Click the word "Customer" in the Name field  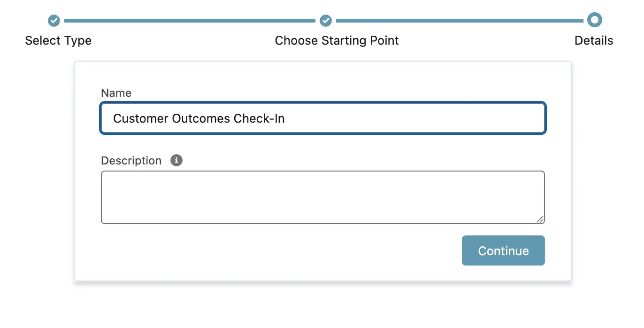(x=140, y=118)
